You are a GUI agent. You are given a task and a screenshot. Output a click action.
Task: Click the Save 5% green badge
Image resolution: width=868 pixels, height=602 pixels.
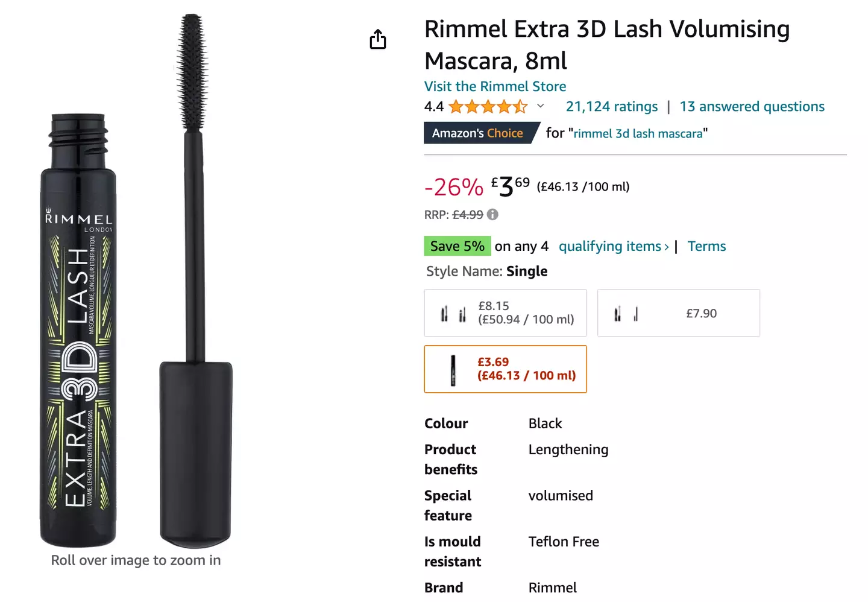[x=457, y=246]
